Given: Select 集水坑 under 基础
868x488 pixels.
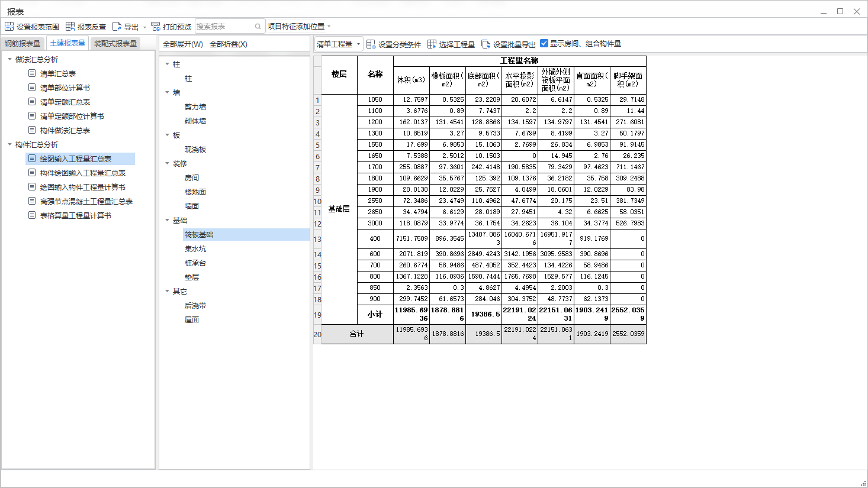Looking at the screenshot, I should coord(195,248).
